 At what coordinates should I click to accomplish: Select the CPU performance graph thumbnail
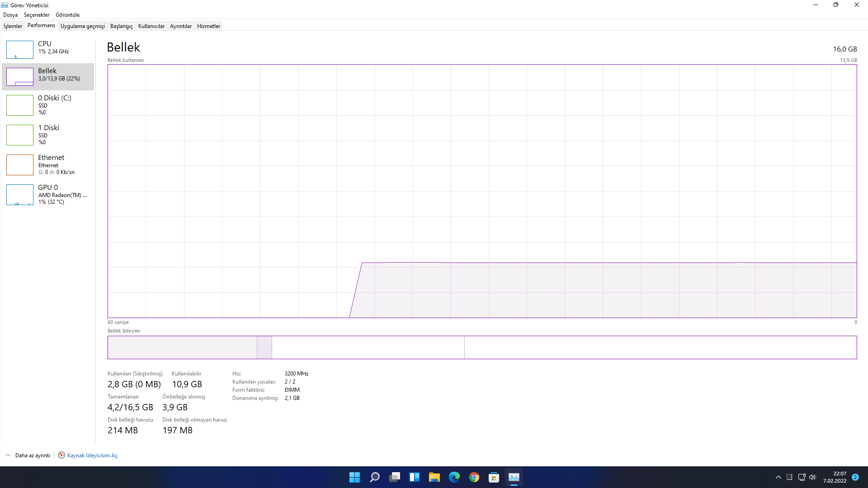(20, 50)
